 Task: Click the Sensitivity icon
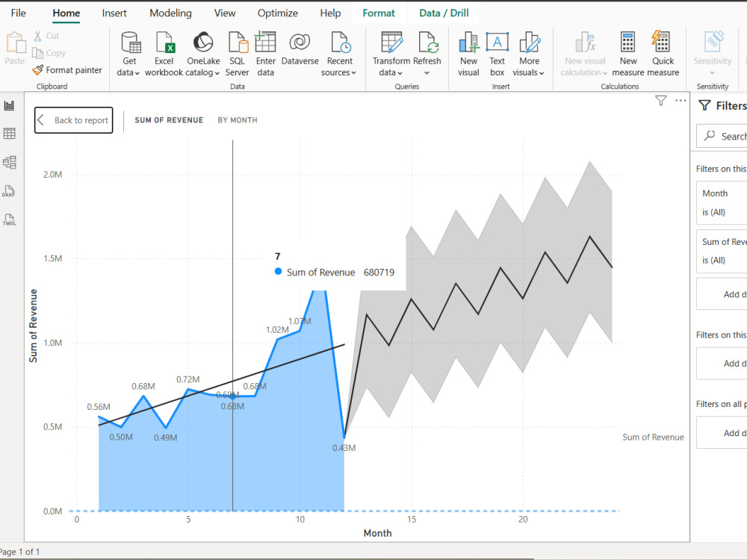pyautogui.click(x=713, y=42)
